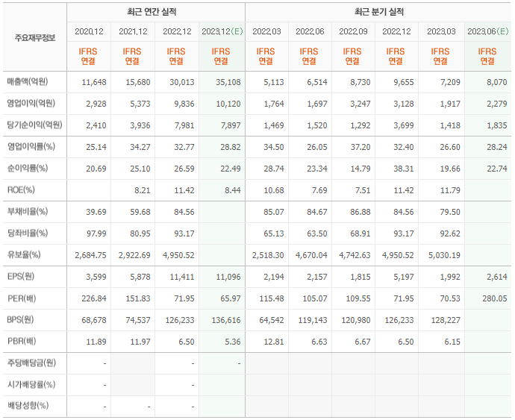Click reserve ratio value 5,030.19
The image size is (515, 420).
pos(444,255)
